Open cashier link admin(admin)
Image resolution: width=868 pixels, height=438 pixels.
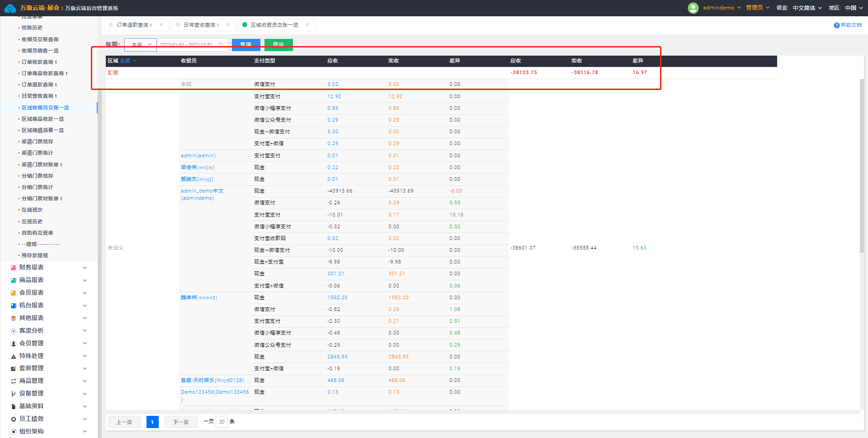198,155
